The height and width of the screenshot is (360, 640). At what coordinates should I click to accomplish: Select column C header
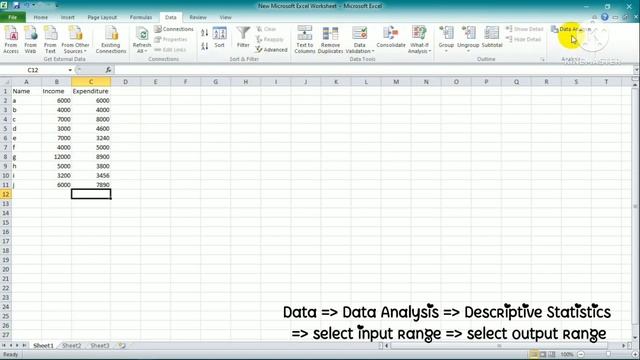(91, 82)
